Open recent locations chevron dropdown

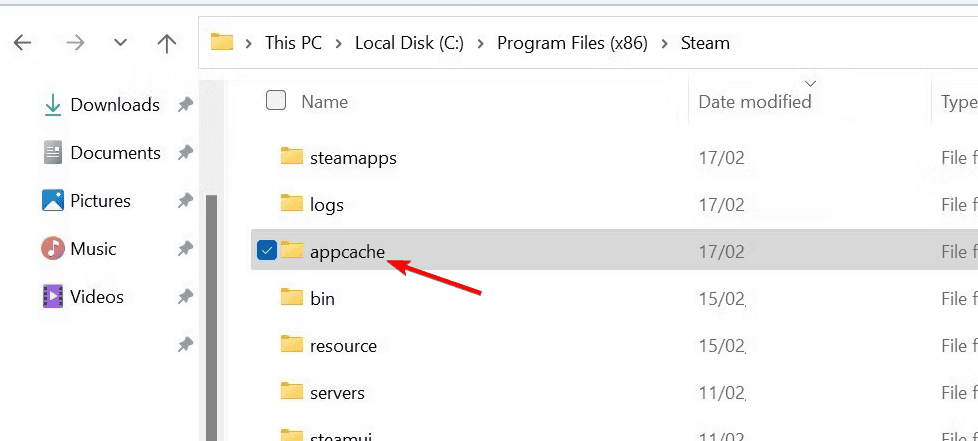pos(120,43)
